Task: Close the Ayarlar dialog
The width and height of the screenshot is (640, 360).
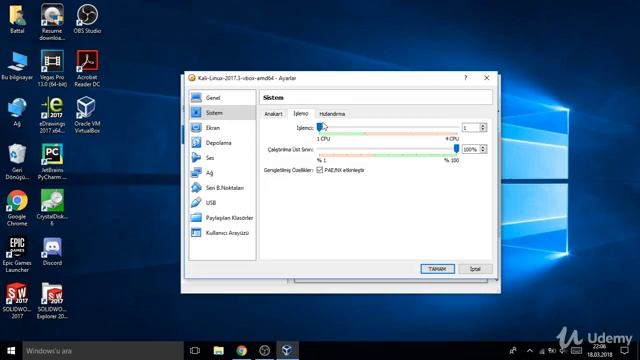Action: 487,78
